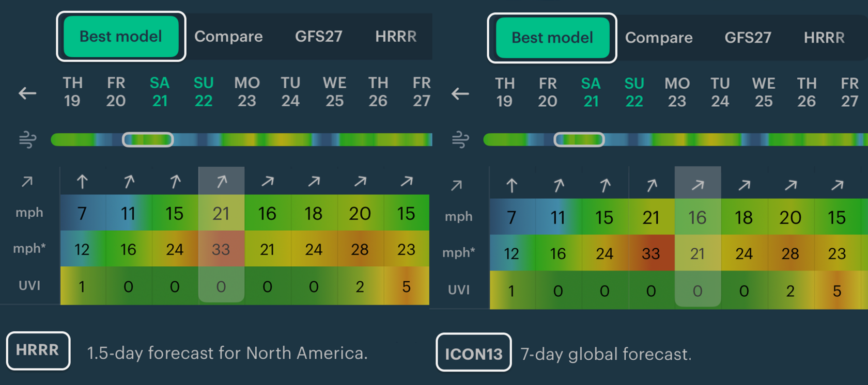Click highlighted 21 mph cell in left panel
The height and width of the screenshot is (385, 868).
click(x=221, y=213)
